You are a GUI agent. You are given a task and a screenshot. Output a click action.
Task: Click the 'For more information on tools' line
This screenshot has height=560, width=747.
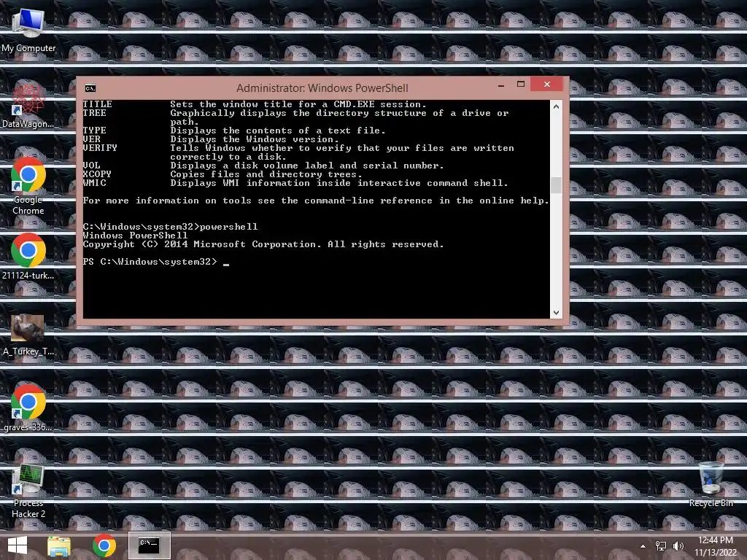tap(315, 201)
